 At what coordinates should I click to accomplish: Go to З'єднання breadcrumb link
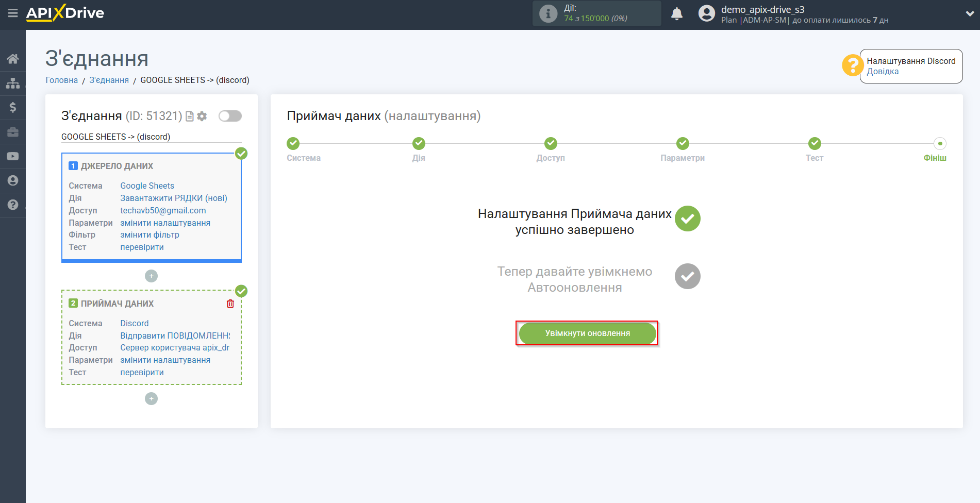click(x=109, y=80)
